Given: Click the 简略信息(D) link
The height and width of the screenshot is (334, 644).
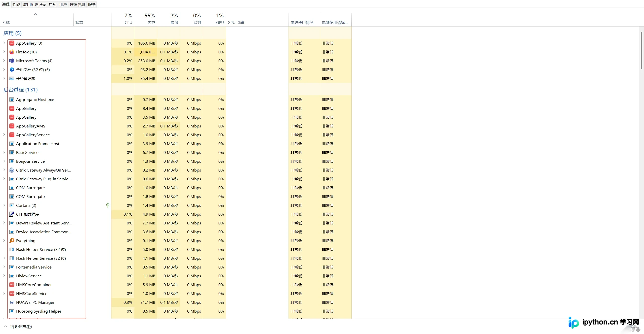Looking at the screenshot, I should (x=21, y=327).
